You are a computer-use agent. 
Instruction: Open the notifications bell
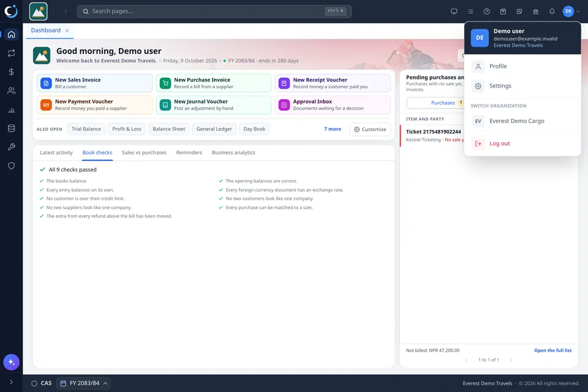[x=552, y=11]
